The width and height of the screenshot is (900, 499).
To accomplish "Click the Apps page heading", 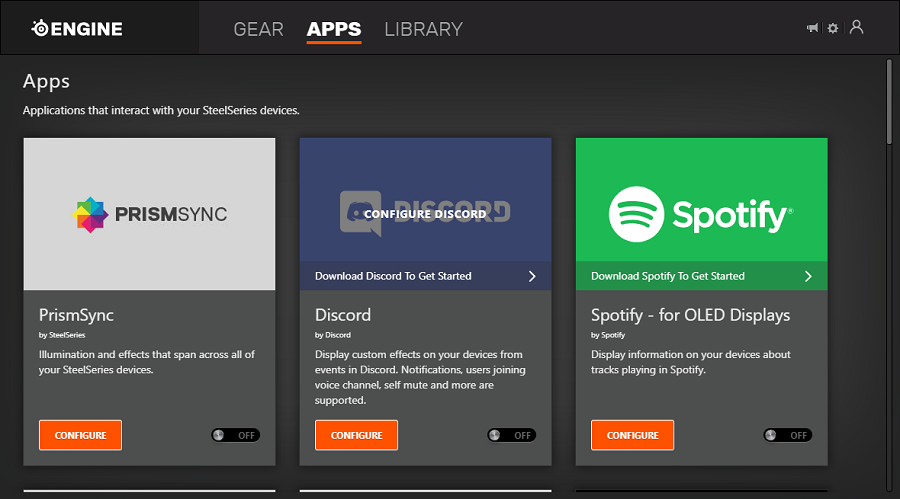I will coord(46,82).
